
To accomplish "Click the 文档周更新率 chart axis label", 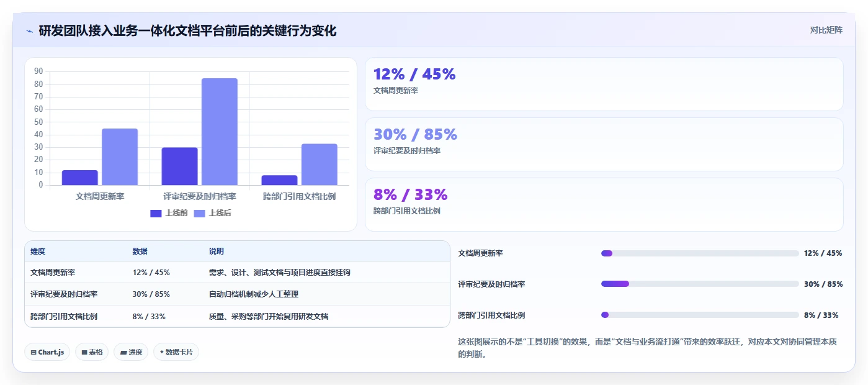I will pyautogui.click(x=100, y=196).
